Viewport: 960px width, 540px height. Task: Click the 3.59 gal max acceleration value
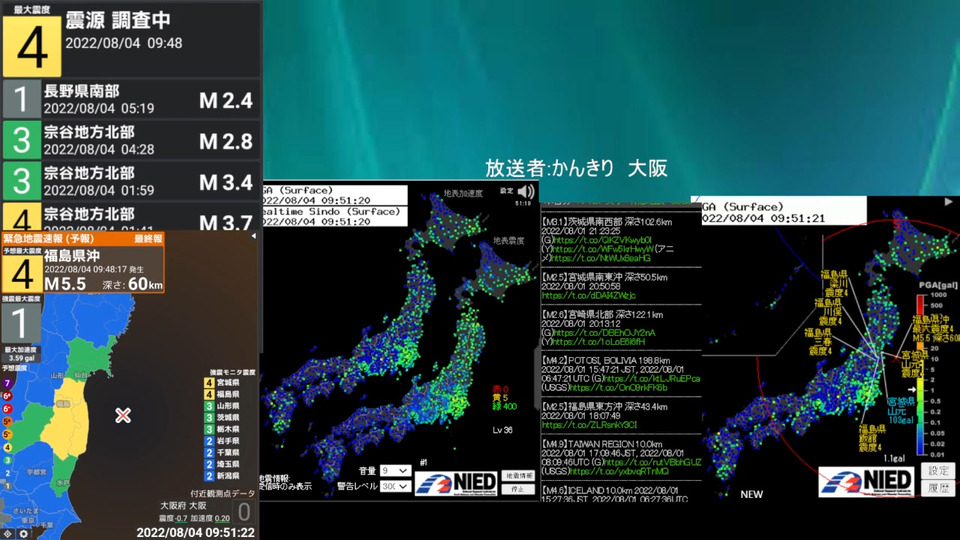[x=21, y=358]
